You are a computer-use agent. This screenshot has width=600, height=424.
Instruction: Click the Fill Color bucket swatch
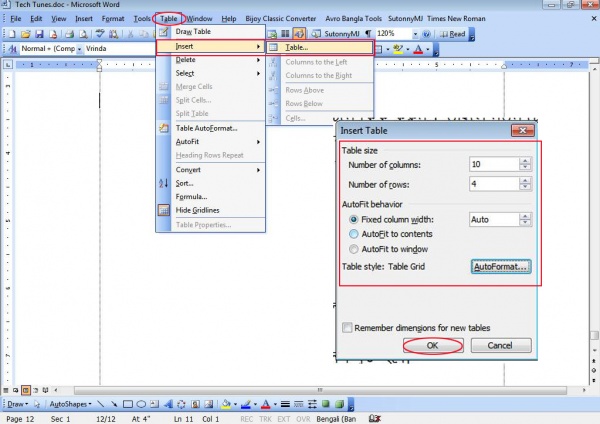click(226, 404)
